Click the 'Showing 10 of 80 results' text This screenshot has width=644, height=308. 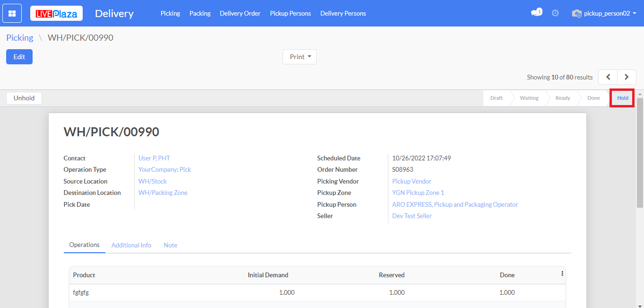pos(560,77)
